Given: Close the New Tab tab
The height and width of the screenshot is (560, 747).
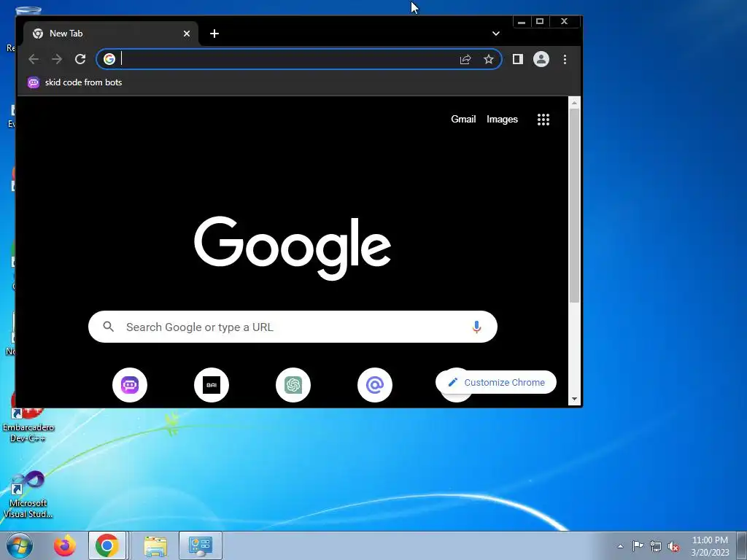Looking at the screenshot, I should (187, 34).
